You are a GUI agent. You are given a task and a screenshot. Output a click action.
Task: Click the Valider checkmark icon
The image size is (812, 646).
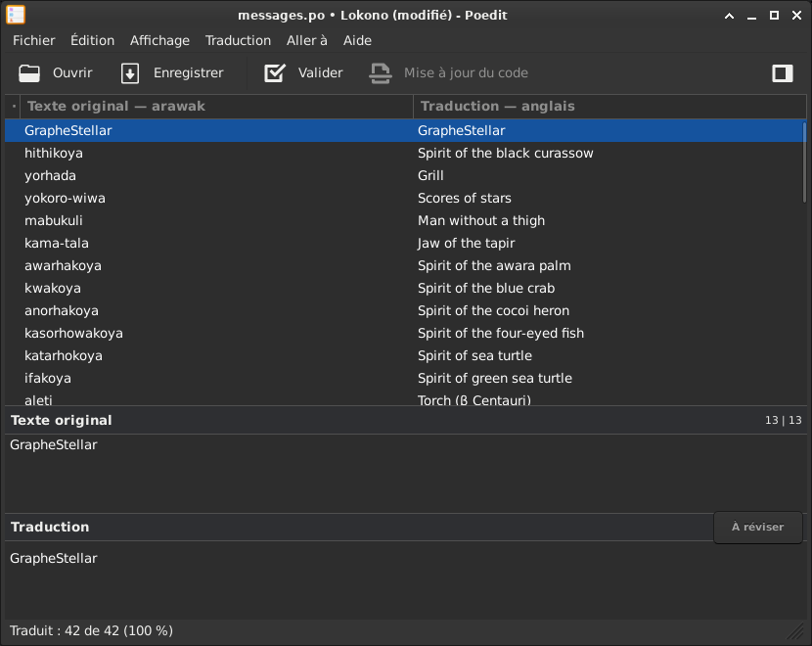click(275, 73)
